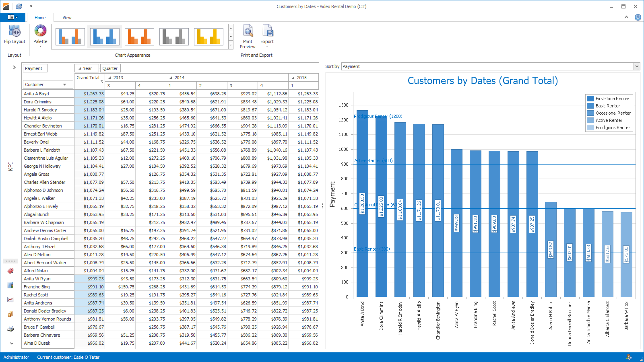Expand the chart appearance gallery
The height and width of the screenshot is (362, 644).
(231, 45)
